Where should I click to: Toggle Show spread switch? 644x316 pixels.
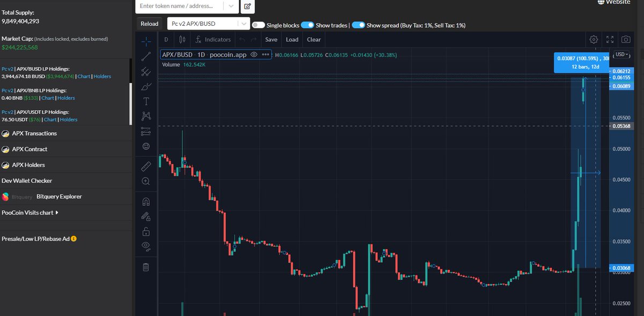pyautogui.click(x=358, y=25)
